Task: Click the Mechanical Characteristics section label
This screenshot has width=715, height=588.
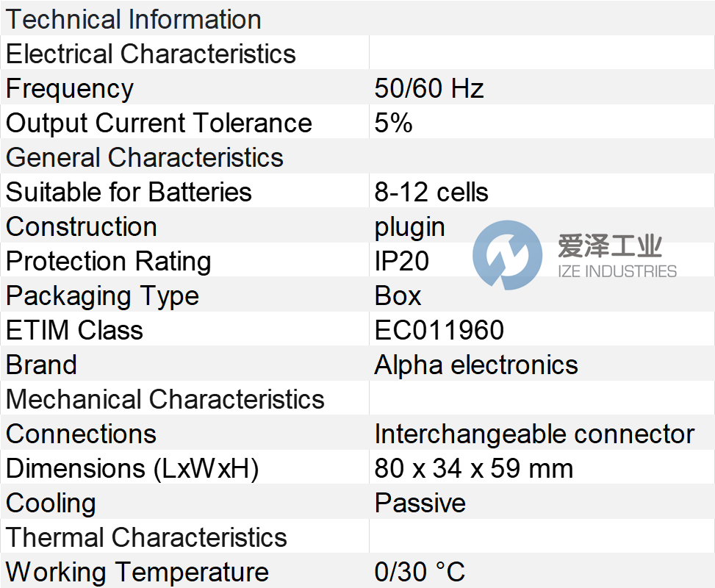Action: click(165, 399)
